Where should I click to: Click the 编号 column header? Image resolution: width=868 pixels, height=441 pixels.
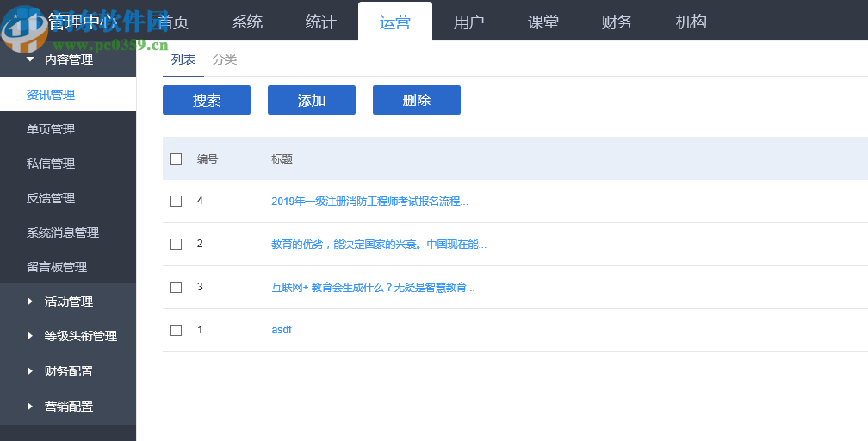tap(208, 159)
